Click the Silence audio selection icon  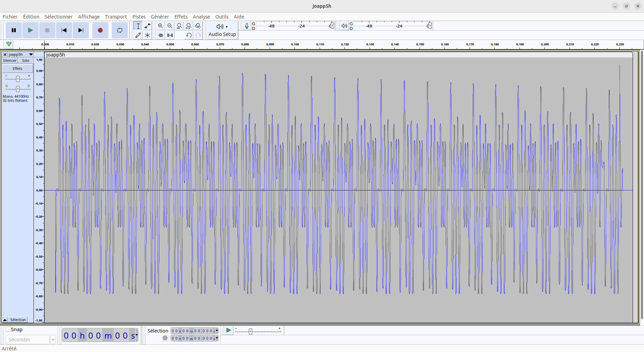pos(170,35)
